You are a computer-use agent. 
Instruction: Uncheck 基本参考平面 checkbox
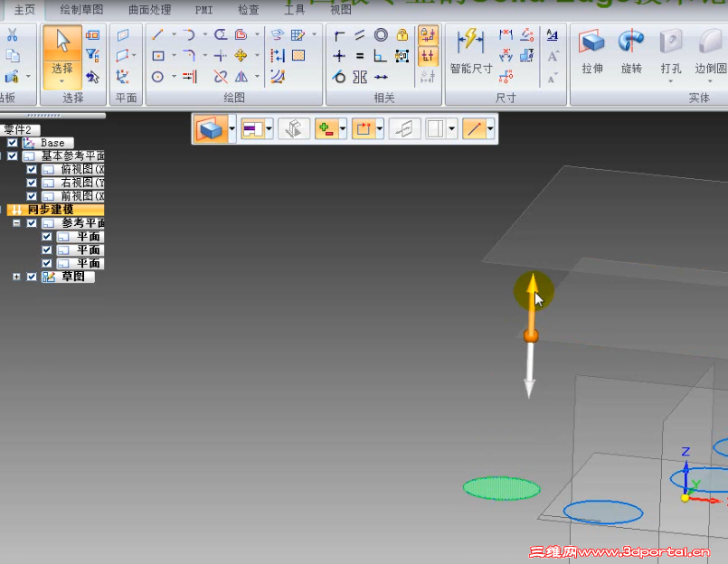13,156
